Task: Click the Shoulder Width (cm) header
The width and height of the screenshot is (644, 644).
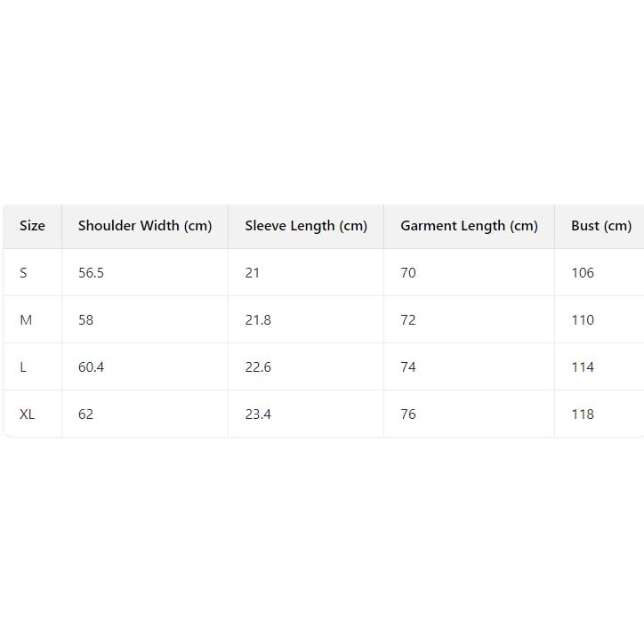Action: pos(145,226)
